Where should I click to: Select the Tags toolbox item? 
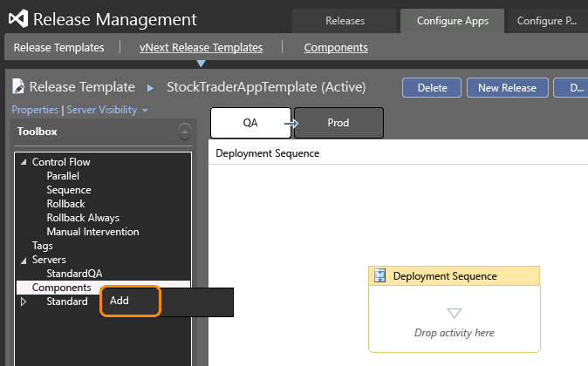[x=43, y=246]
